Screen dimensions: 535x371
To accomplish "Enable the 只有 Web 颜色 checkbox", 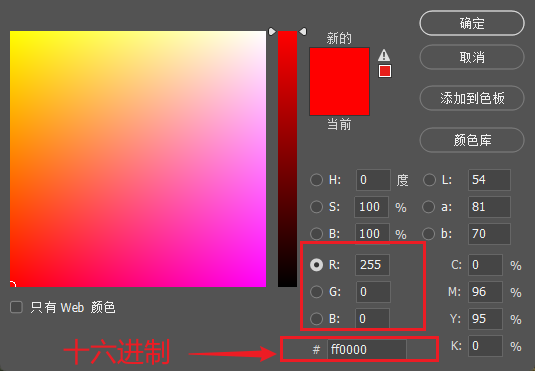I will pos(16,307).
